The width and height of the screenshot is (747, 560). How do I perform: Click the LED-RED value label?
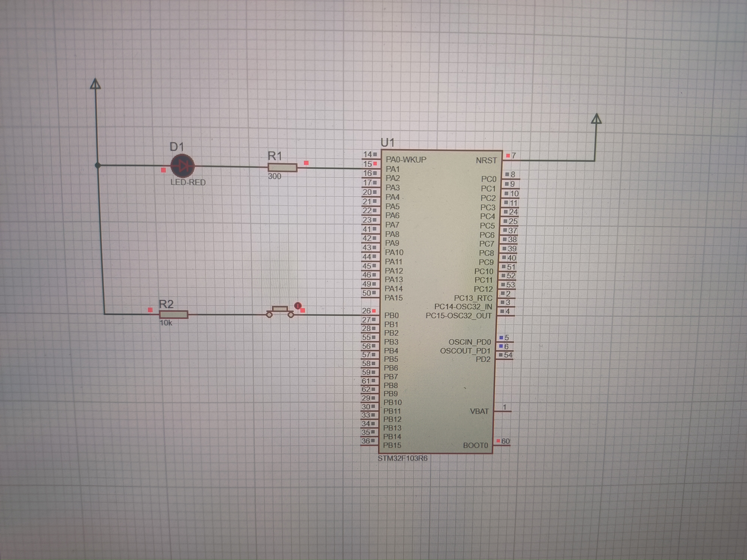[188, 183]
